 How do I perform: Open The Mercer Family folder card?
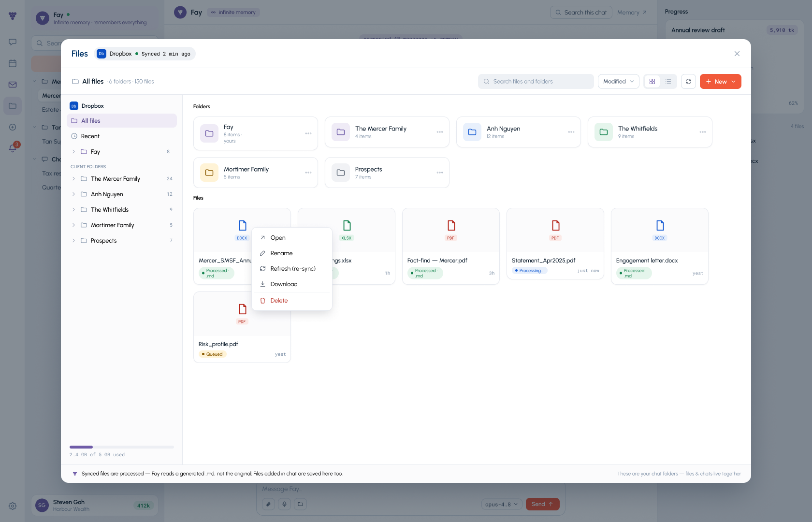387,132
